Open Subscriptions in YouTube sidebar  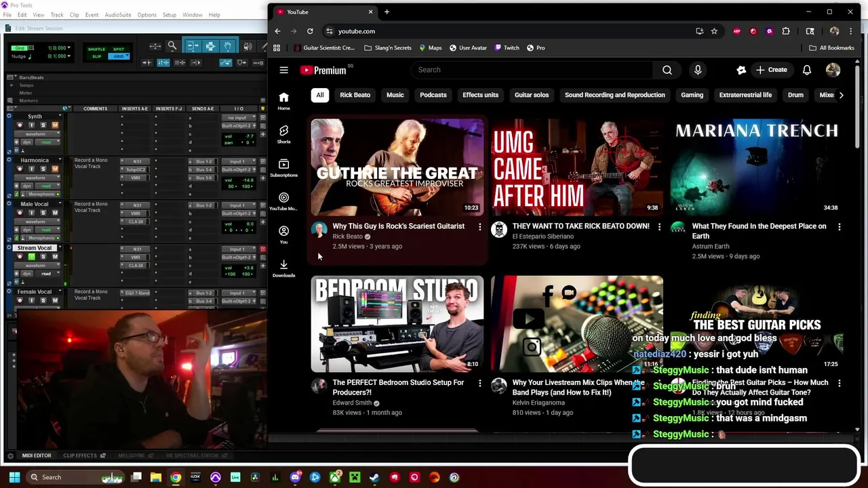point(283,167)
